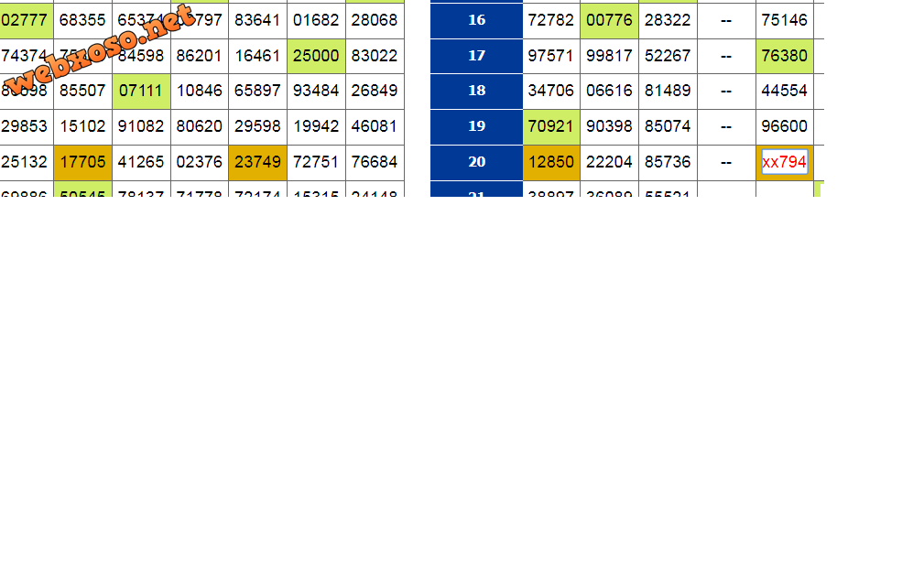Select the orange cell 17705
924x562 pixels.
82,163
